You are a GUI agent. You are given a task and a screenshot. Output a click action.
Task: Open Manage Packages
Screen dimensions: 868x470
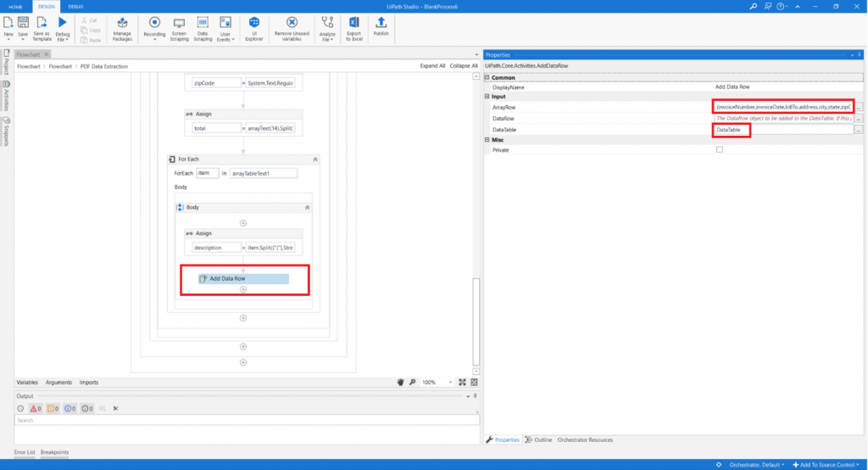[x=122, y=29]
